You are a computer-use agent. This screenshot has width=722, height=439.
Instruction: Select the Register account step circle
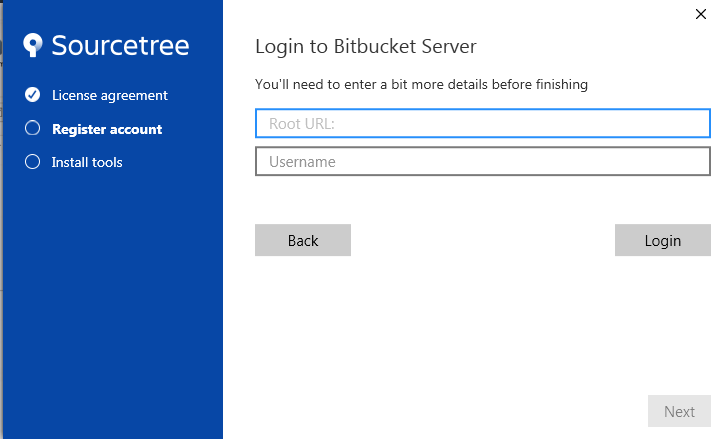tap(32, 128)
